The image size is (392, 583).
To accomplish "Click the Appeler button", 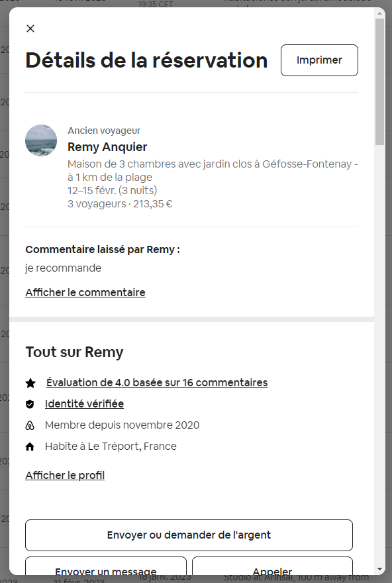I will tap(272, 566).
